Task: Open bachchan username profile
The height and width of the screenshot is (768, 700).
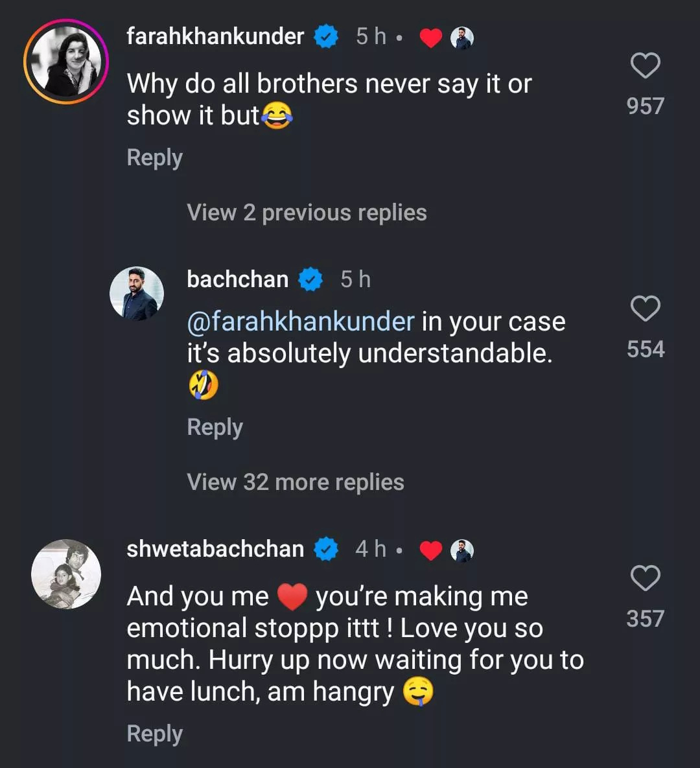Action: (x=237, y=279)
